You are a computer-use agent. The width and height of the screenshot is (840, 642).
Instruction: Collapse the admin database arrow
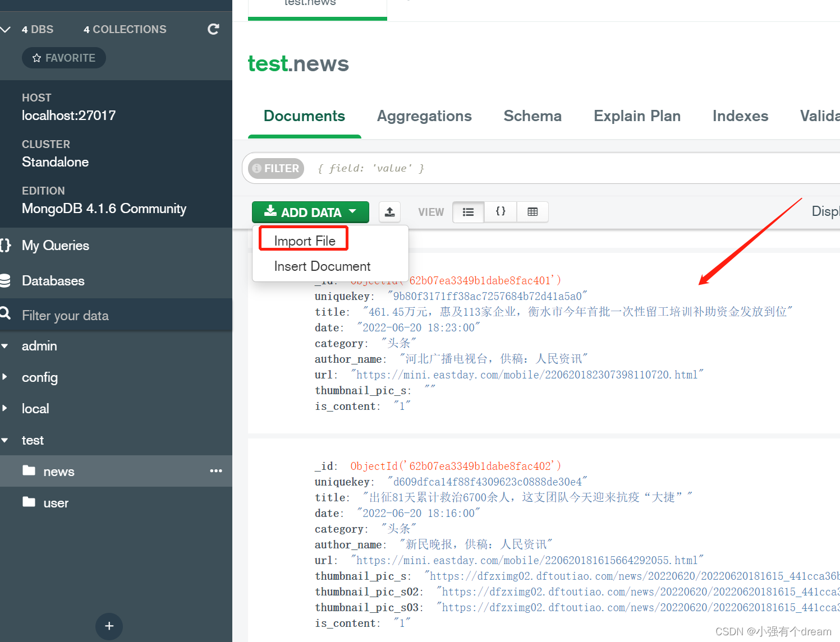4,346
